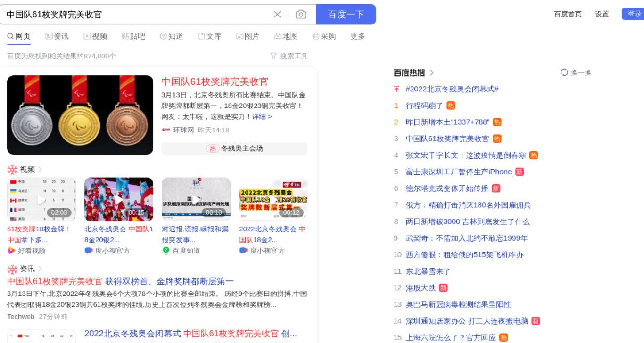Click the 好看视频 source icon
This screenshot has width=644, height=343.
[x=11, y=251]
